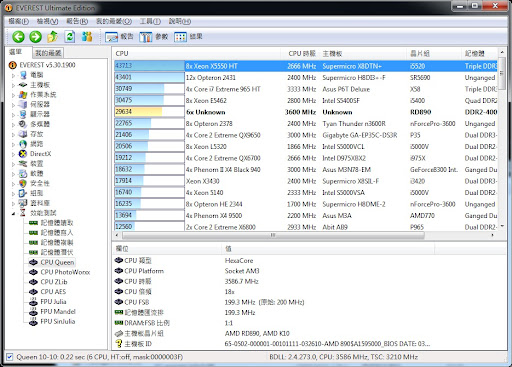Expand the 作業系統 tree node
This screenshot has width=512, height=367.
click(x=14, y=95)
